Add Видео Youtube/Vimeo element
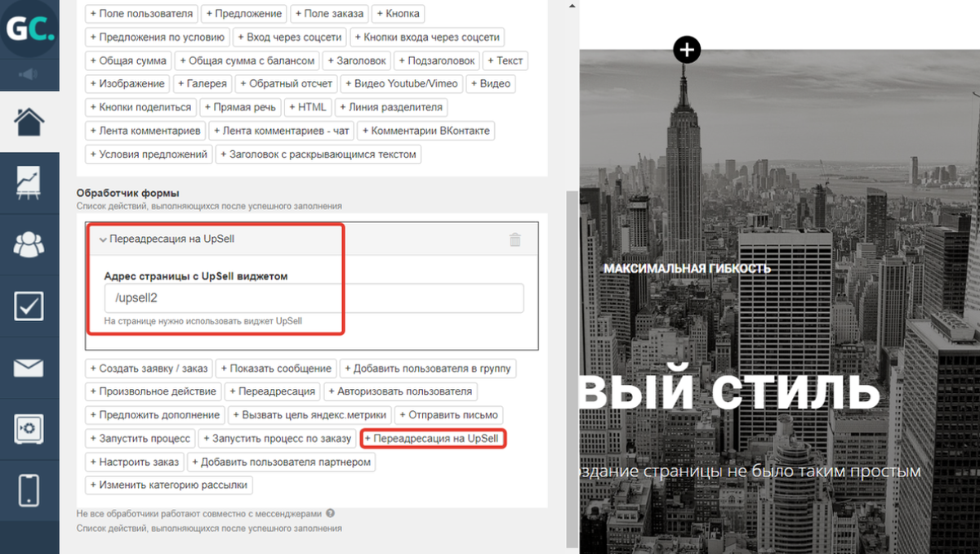This screenshot has height=554, width=980. tap(402, 83)
